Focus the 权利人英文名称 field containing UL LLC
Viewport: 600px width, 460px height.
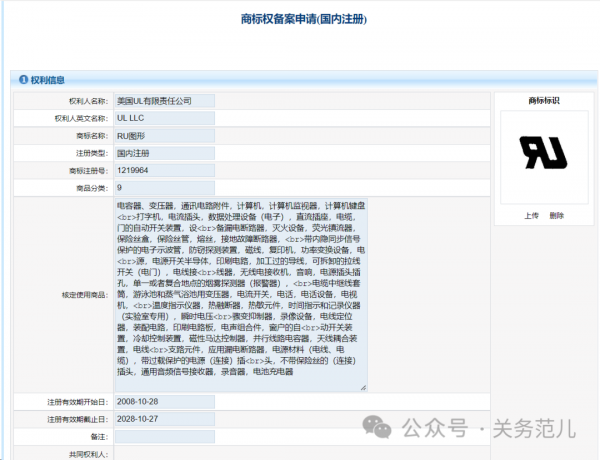pyautogui.click(x=164, y=118)
